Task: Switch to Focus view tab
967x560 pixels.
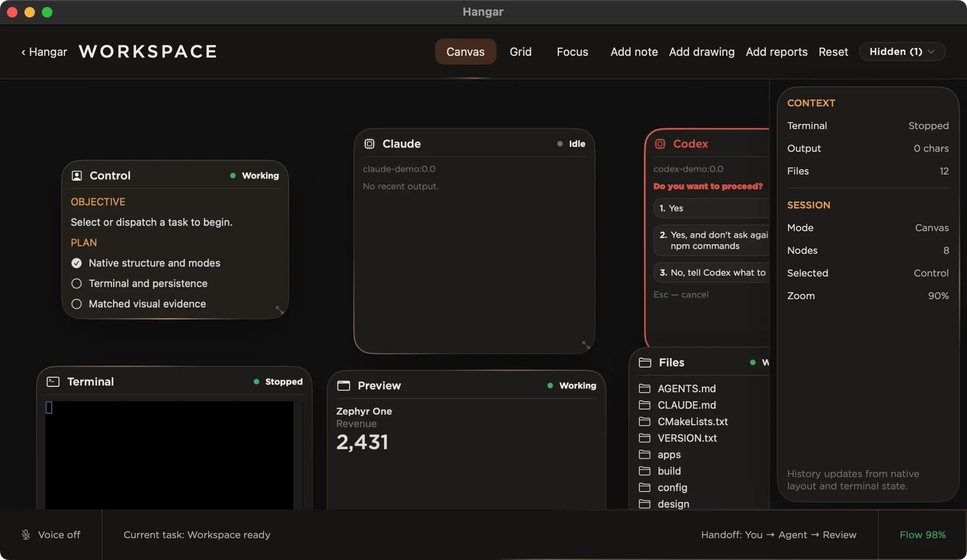Action: point(573,51)
